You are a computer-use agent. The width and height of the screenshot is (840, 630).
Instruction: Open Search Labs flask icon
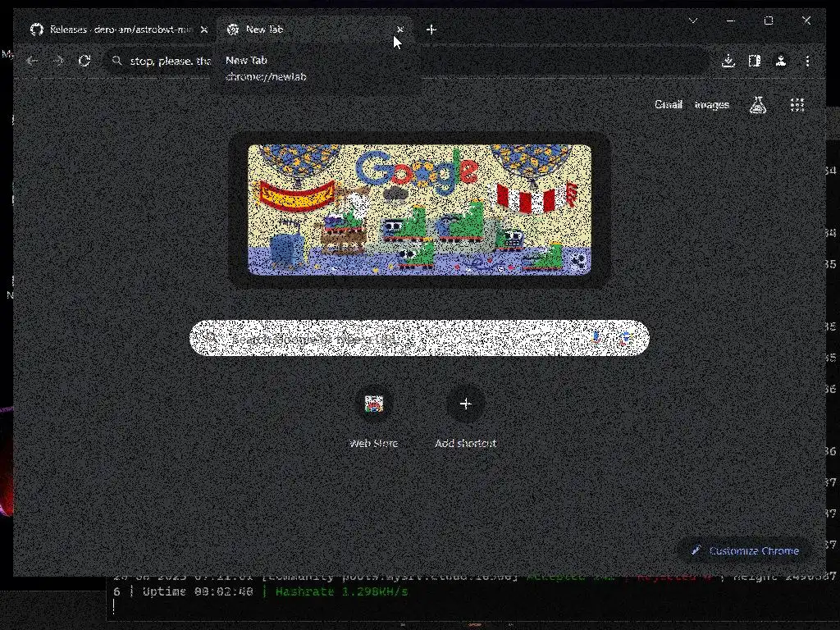(x=757, y=105)
